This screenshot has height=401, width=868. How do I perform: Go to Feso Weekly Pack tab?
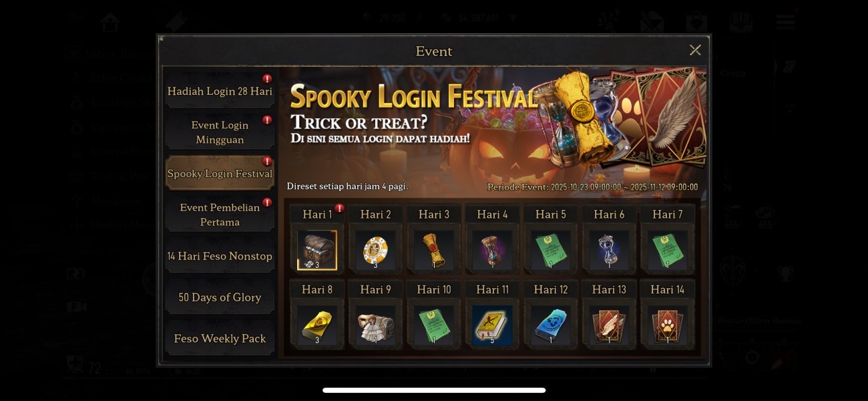click(220, 338)
